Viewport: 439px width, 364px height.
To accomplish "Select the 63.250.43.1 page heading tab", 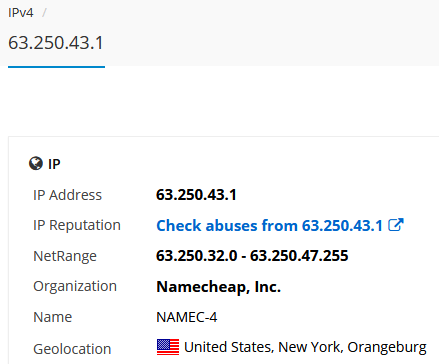I will click(x=56, y=43).
